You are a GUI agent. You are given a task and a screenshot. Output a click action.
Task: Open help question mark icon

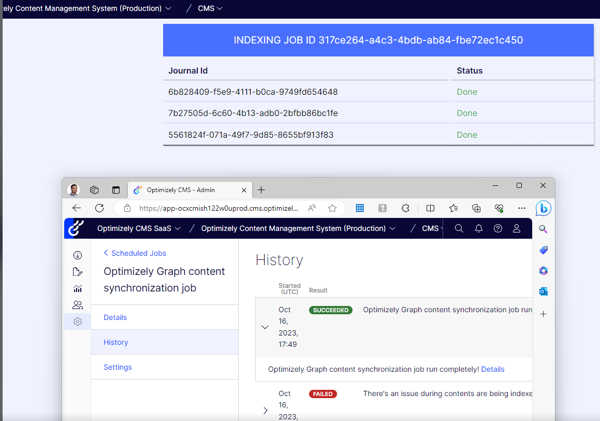(x=497, y=229)
